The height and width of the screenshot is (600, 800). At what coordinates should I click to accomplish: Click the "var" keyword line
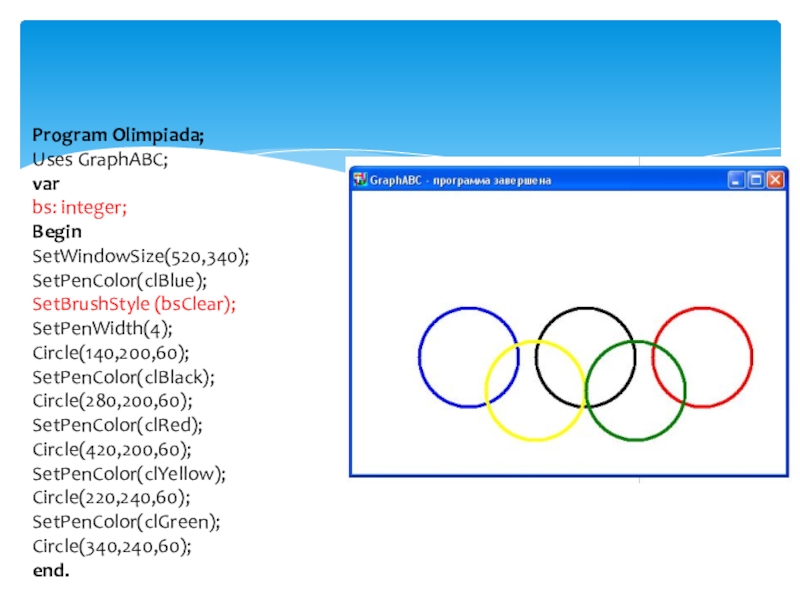tap(46, 184)
